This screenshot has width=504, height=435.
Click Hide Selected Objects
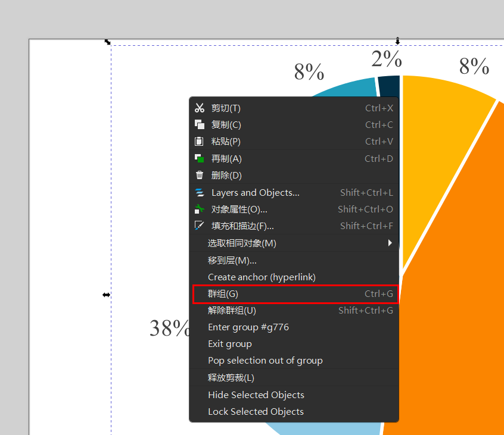click(x=256, y=395)
